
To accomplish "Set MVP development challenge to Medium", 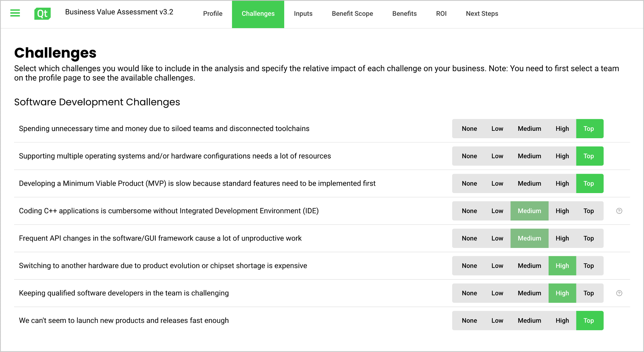I will pos(529,184).
